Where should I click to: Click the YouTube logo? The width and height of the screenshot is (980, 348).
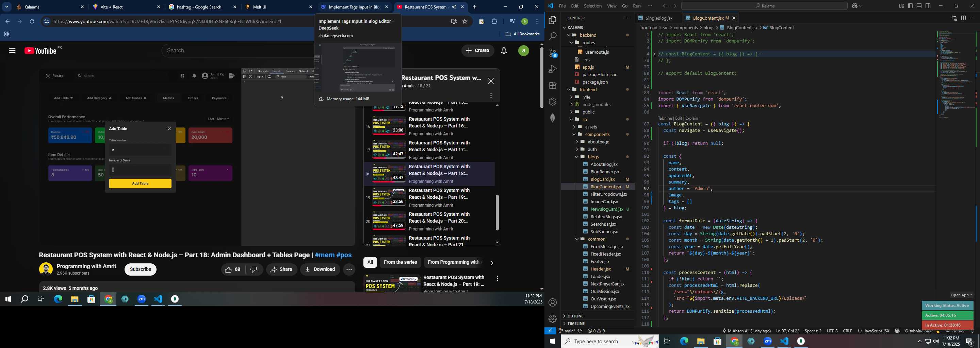40,51
